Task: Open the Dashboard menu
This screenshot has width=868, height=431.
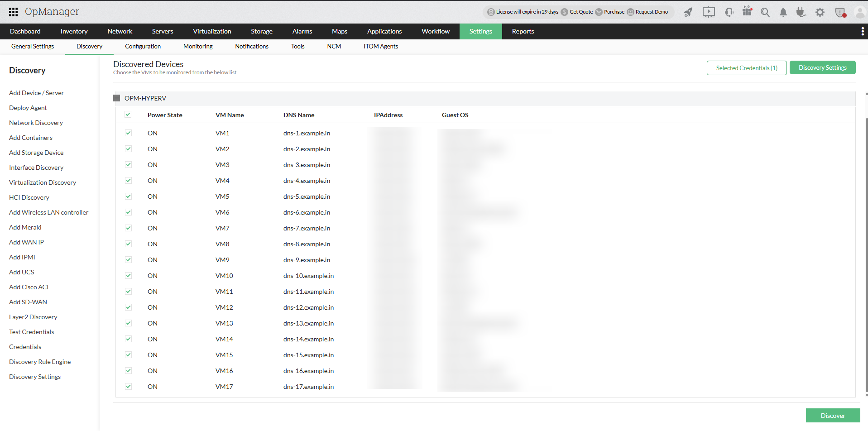Action: point(25,31)
